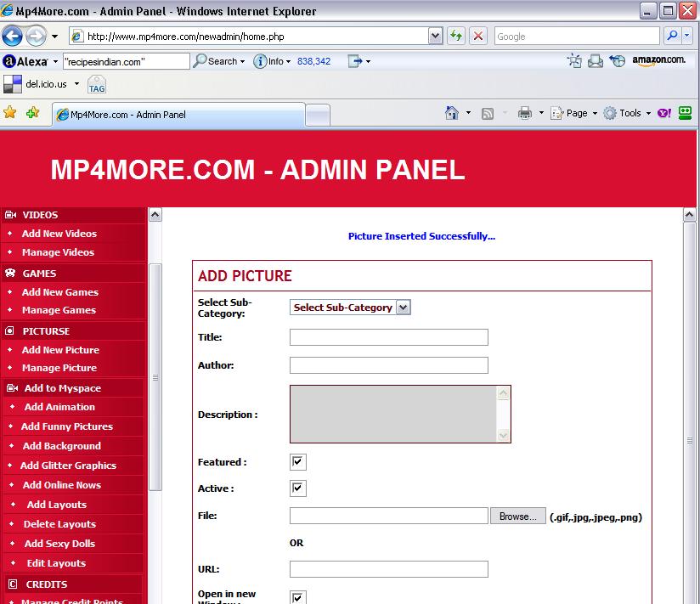Click the green messenger icon in command bar

coord(685,113)
